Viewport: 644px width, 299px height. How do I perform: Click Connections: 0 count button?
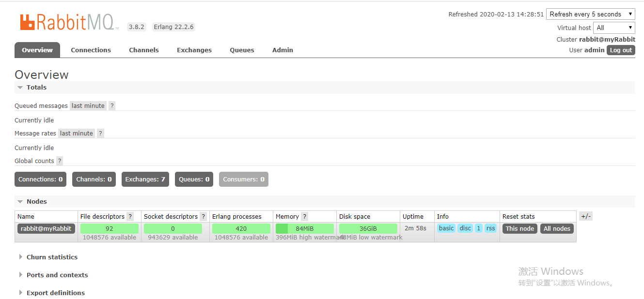tap(41, 179)
